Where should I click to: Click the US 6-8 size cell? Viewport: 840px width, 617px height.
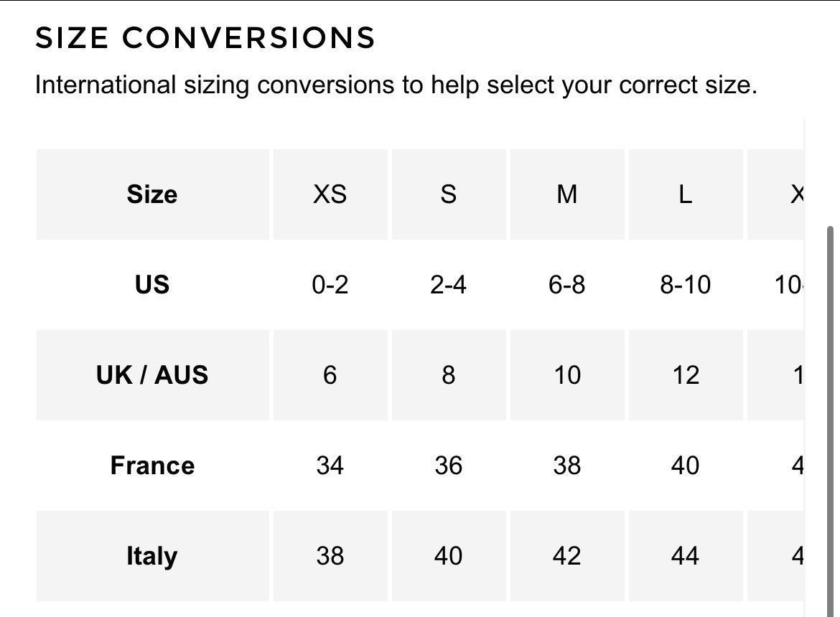point(566,285)
